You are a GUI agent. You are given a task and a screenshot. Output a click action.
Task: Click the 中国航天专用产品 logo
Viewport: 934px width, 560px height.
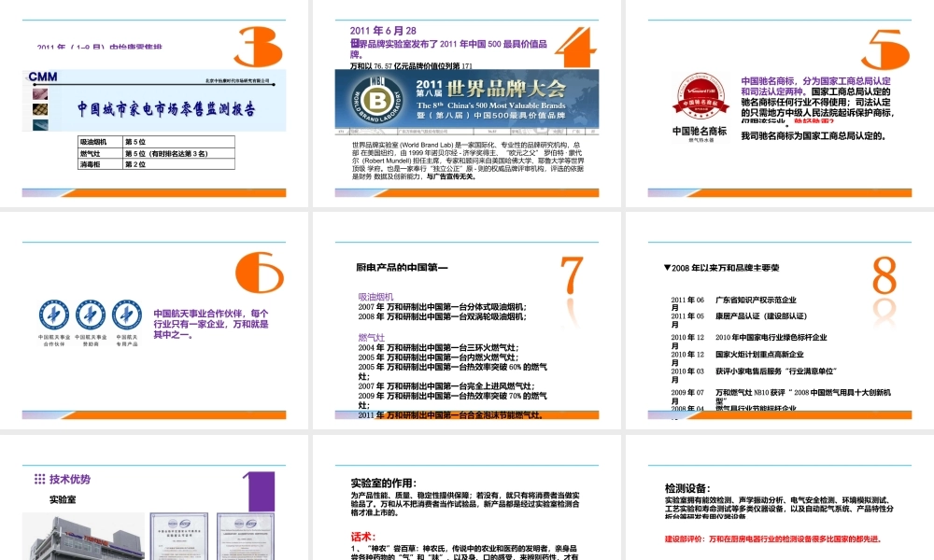pos(127,315)
